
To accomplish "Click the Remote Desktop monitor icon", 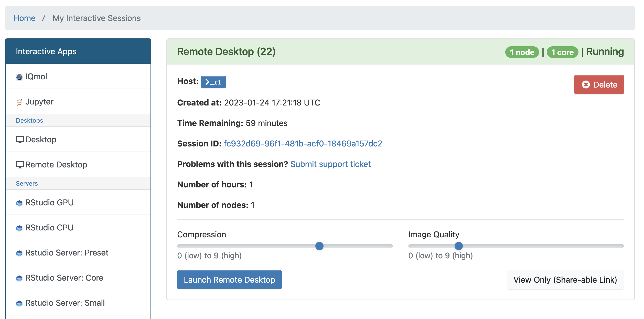I will pos(20,165).
